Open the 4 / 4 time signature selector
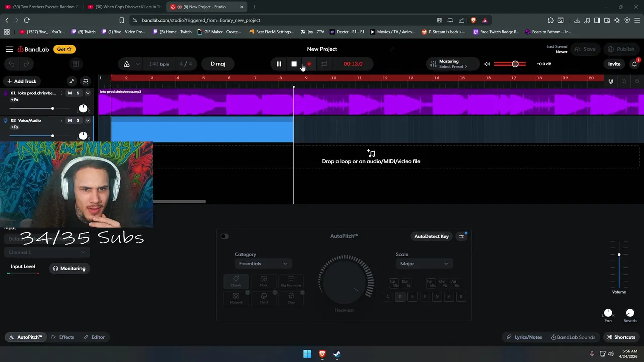This screenshot has width=644, height=362. coord(186,64)
